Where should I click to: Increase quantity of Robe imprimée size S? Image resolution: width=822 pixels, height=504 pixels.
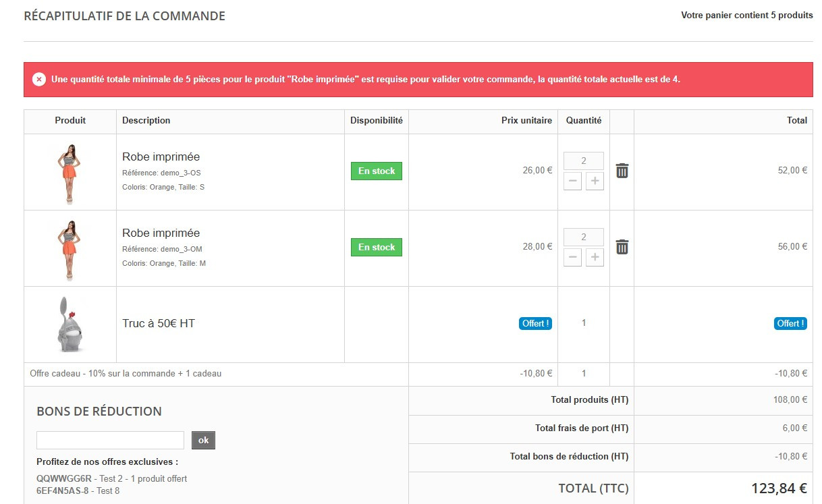595,181
